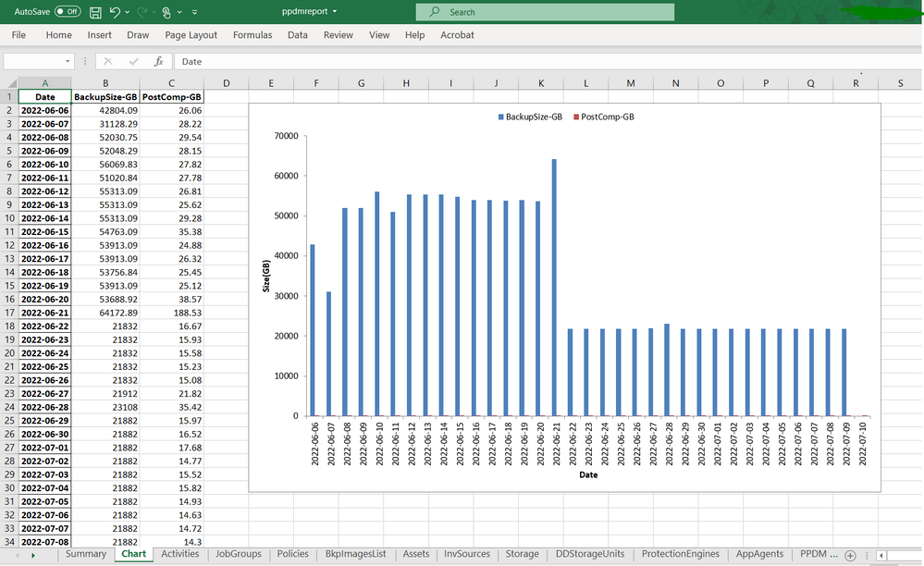Select cell with value 42804.09
The height and width of the screenshot is (566, 924).
105,110
